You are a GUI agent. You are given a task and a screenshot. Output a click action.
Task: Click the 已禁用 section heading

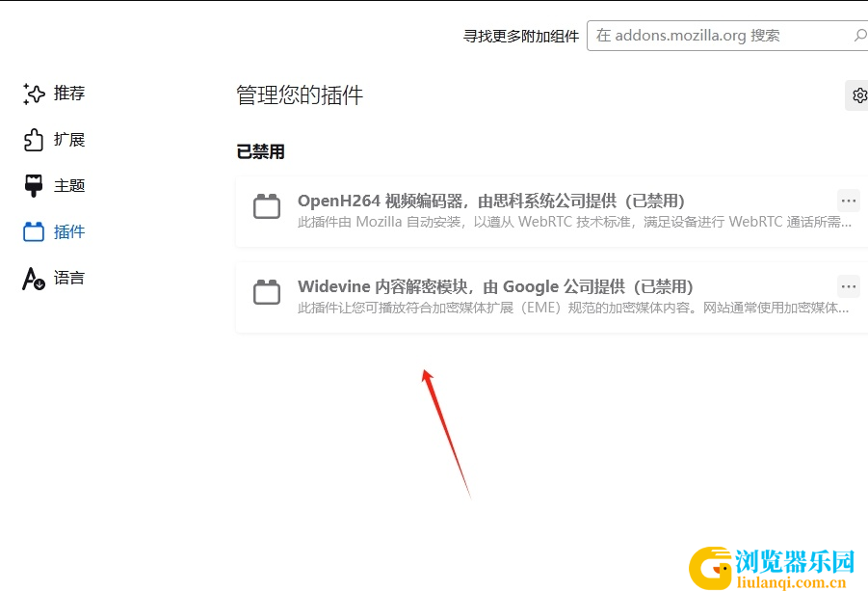pos(260,151)
